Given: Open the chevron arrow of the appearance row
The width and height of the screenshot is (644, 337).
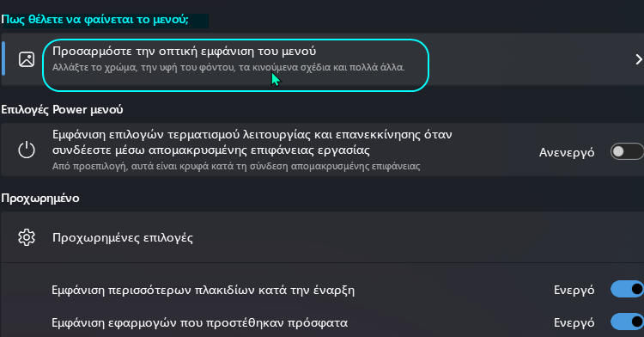Looking at the screenshot, I should tap(639, 59).
